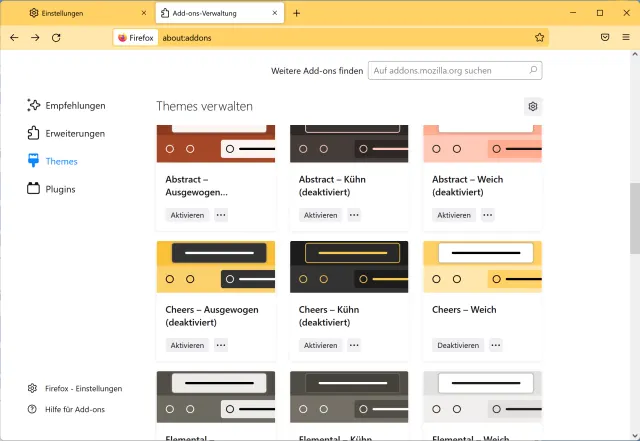
Task: Go back with the back arrow
Action: click(x=14, y=38)
